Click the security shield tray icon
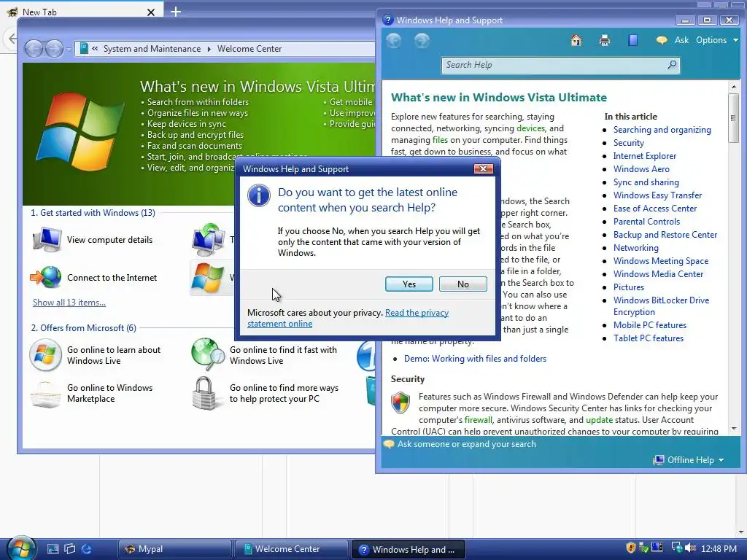 tap(630, 548)
